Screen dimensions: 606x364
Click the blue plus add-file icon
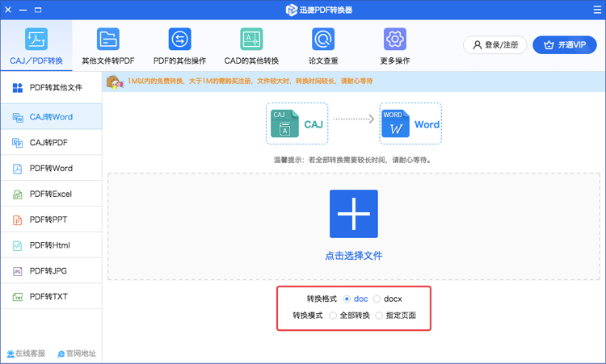[x=354, y=214]
